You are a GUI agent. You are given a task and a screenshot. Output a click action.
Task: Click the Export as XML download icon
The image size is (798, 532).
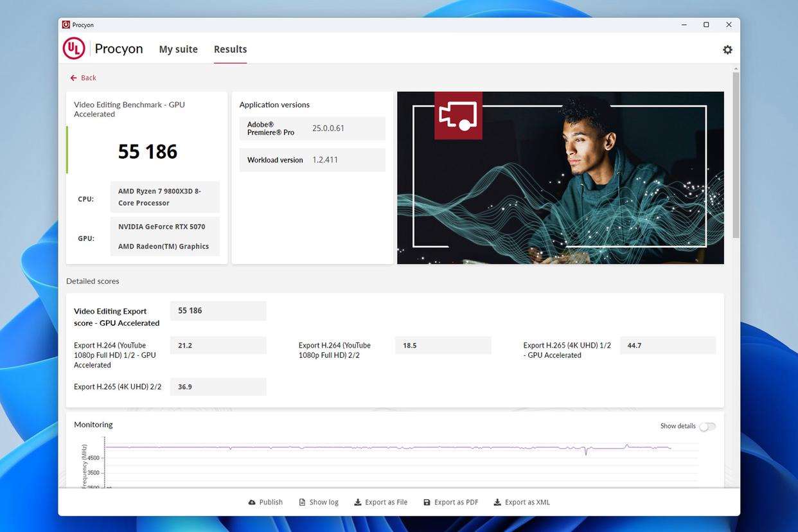pyautogui.click(x=497, y=502)
